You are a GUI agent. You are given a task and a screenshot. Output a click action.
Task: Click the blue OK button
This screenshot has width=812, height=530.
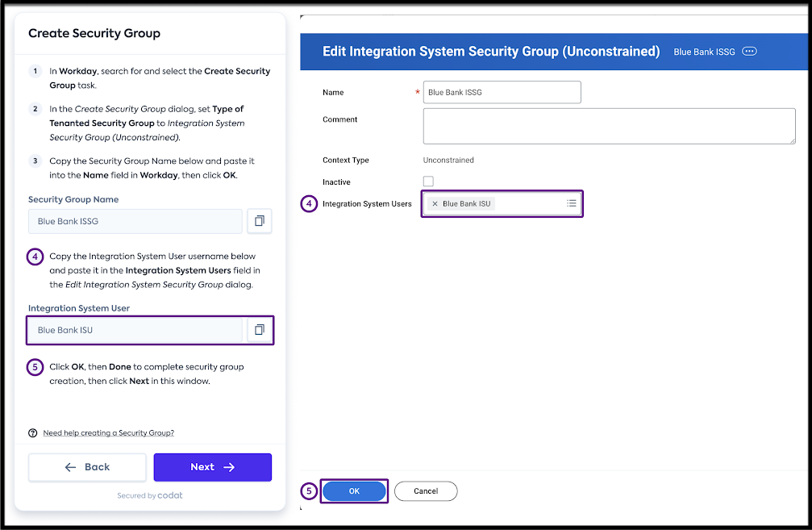click(354, 490)
